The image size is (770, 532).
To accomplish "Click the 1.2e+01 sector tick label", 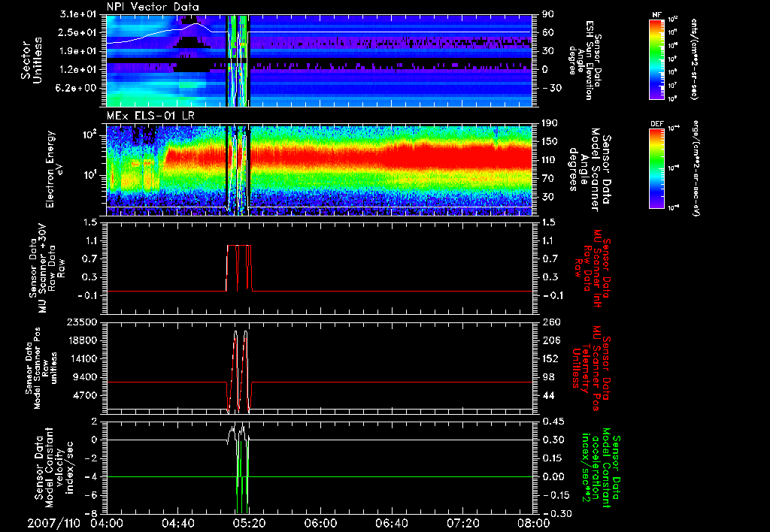I will click(78, 70).
